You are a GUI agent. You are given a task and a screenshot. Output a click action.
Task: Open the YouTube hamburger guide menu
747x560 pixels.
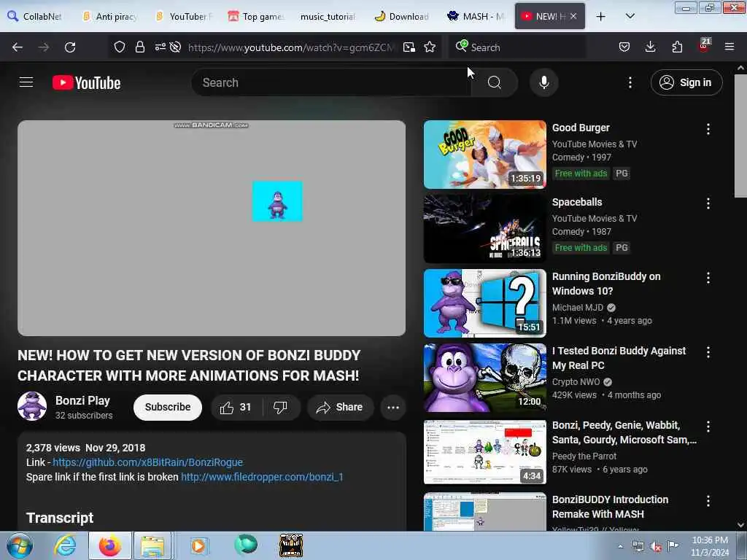26,82
